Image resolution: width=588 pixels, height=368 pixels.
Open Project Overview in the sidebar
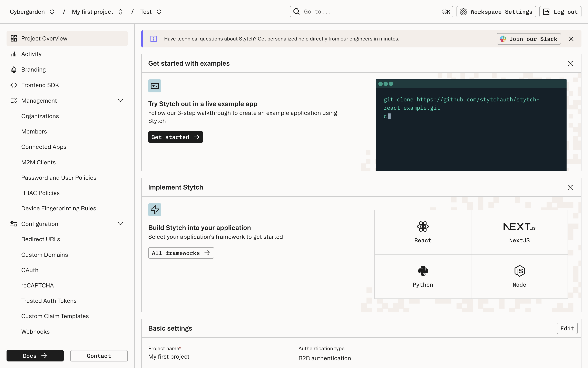(67, 38)
